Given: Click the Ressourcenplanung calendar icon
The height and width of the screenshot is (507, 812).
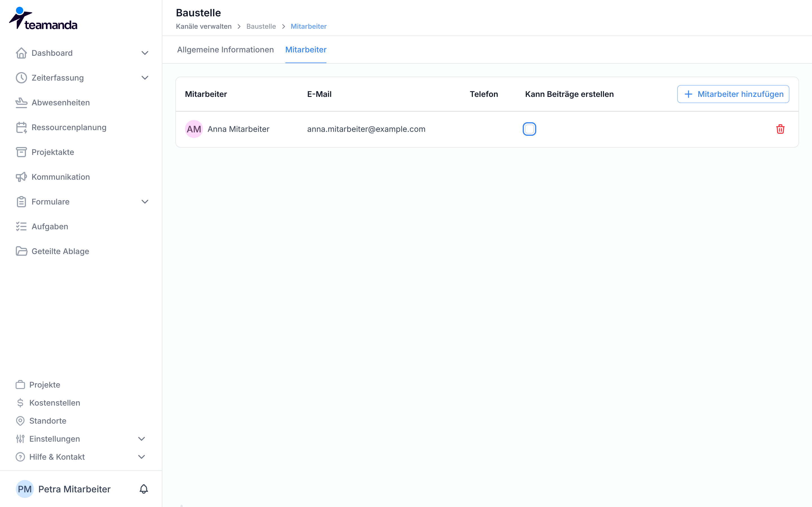Looking at the screenshot, I should tap(21, 127).
